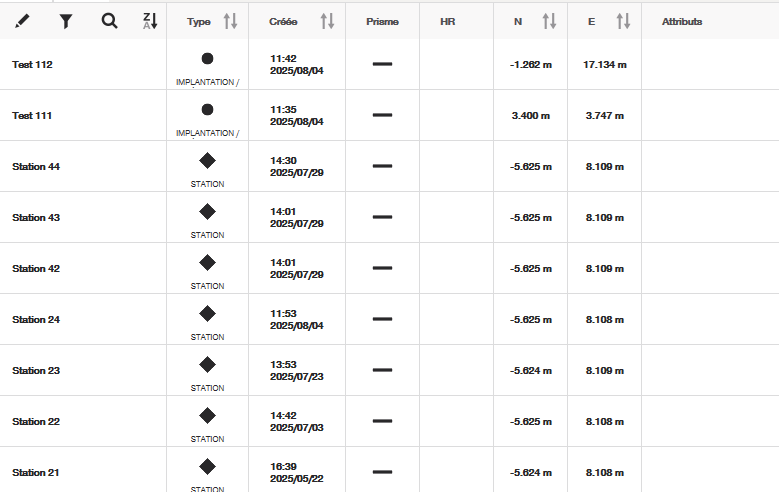Viewport: 779px width, 492px height.
Task: Click the Prisme column header
Action: (382, 21)
